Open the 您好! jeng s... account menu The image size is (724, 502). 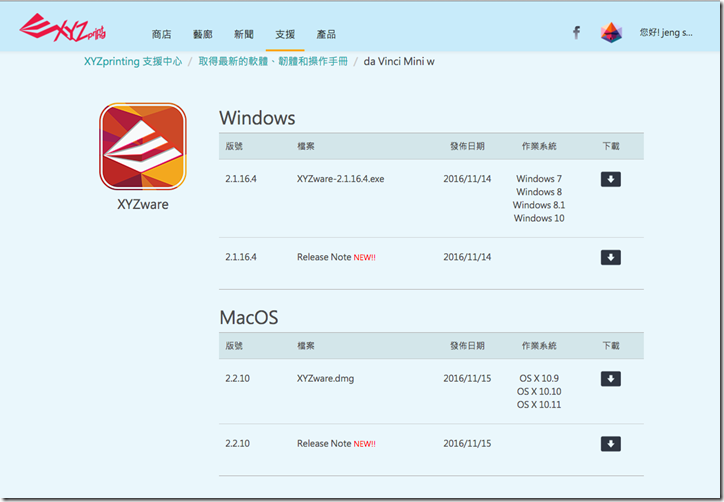coord(666,32)
